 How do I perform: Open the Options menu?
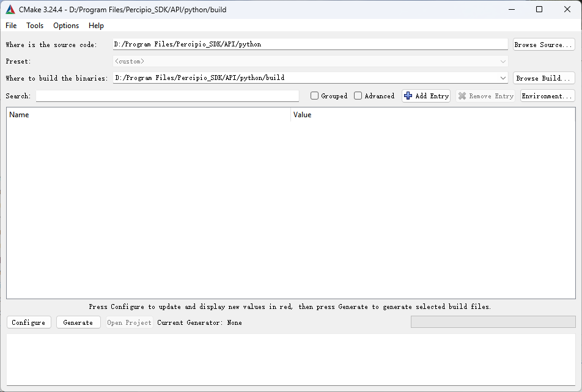tap(66, 26)
